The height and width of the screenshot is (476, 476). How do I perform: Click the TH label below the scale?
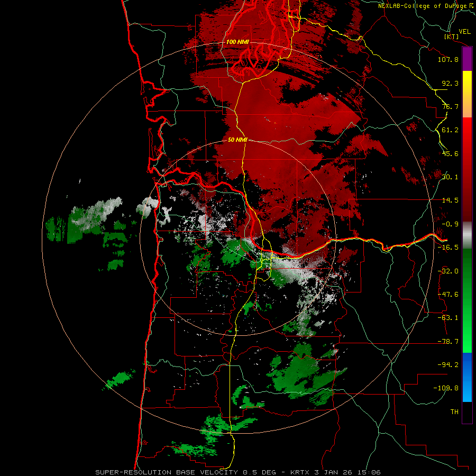point(454,412)
